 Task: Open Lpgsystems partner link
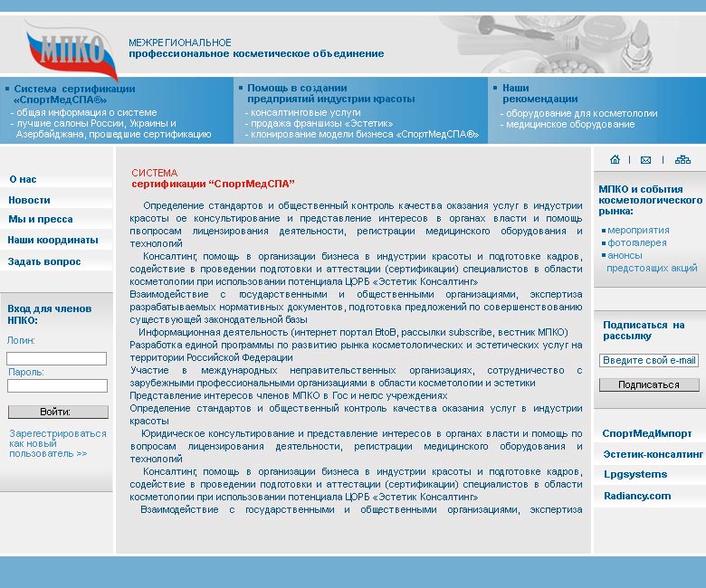[x=635, y=474]
